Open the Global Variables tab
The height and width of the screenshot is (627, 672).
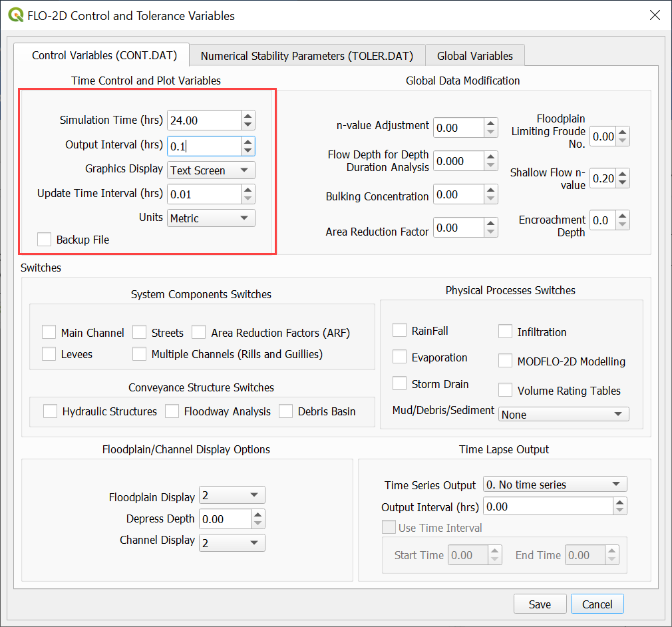(x=475, y=56)
